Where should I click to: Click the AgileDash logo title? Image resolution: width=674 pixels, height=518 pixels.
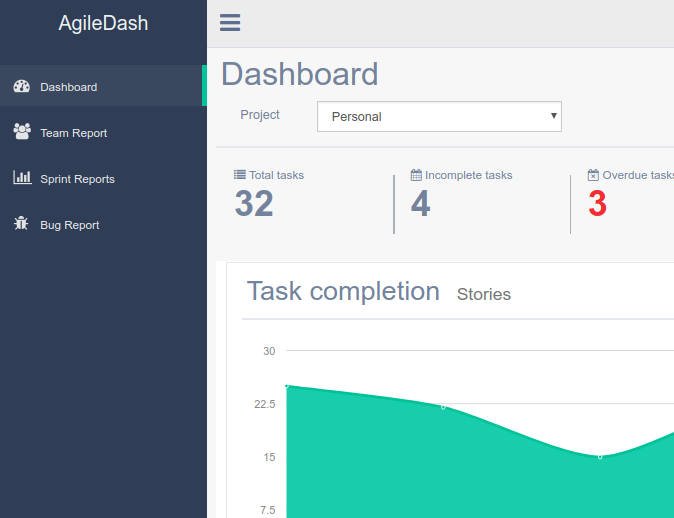(x=103, y=23)
